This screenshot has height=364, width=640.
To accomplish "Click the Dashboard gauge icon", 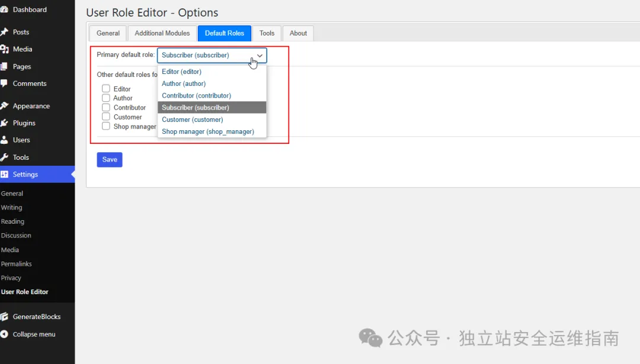I will coord(4,9).
